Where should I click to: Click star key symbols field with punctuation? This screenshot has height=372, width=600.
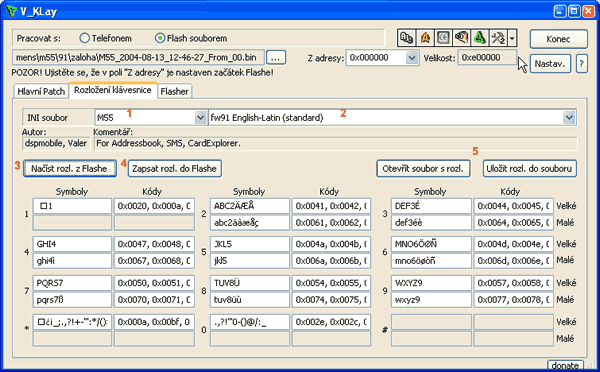[x=72, y=322]
